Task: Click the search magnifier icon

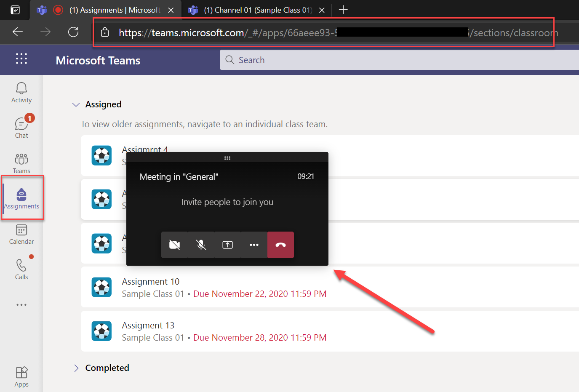Action: pyautogui.click(x=230, y=60)
